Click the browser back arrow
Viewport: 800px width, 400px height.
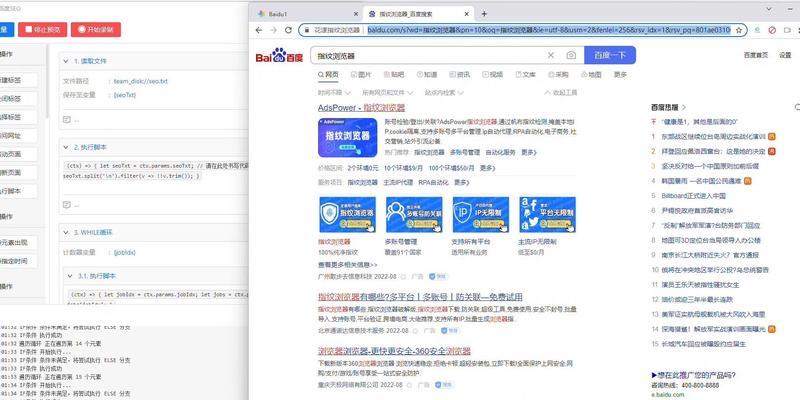(x=259, y=30)
